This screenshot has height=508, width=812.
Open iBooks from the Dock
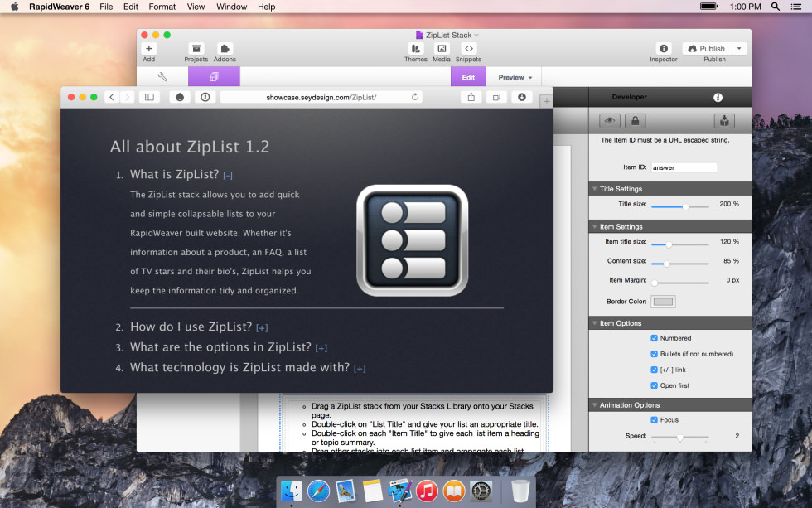point(454,491)
